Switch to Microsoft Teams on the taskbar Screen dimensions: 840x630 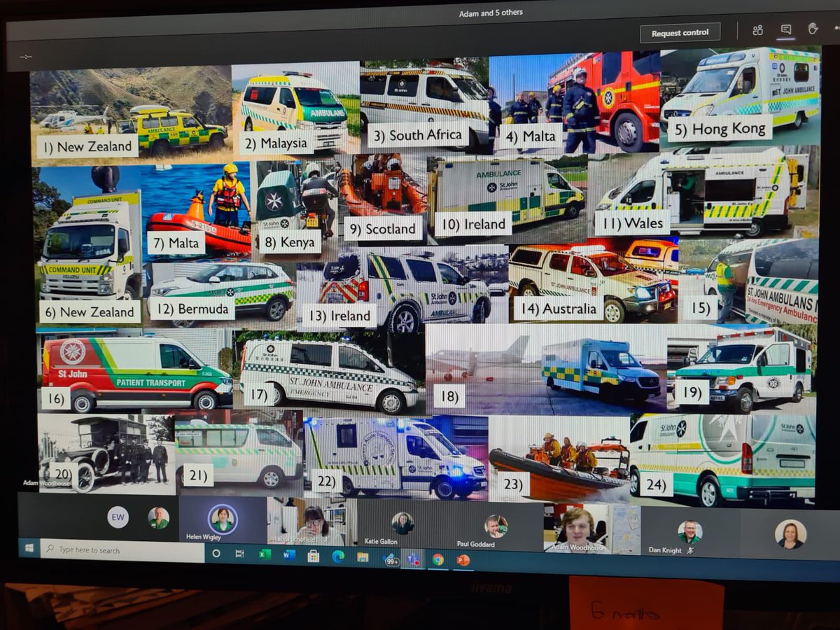click(x=414, y=559)
